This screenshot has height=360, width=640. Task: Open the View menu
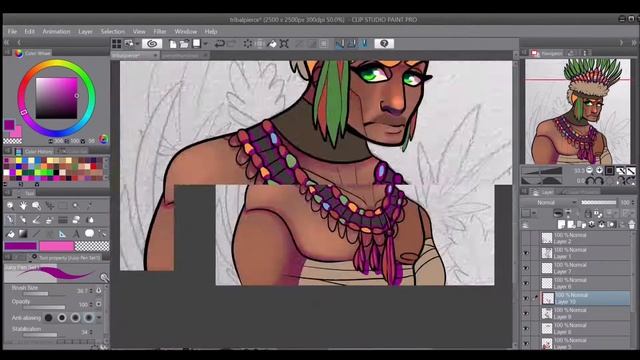(x=139, y=31)
